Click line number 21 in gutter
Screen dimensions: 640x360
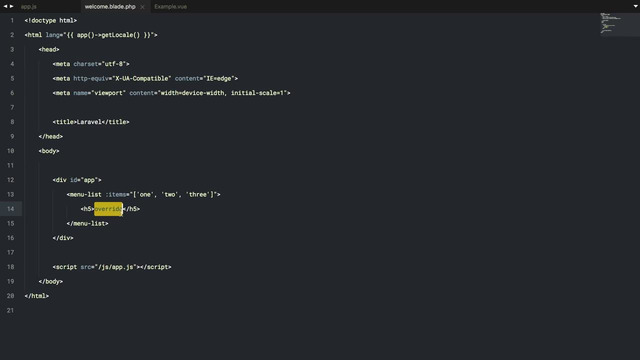[11, 311]
